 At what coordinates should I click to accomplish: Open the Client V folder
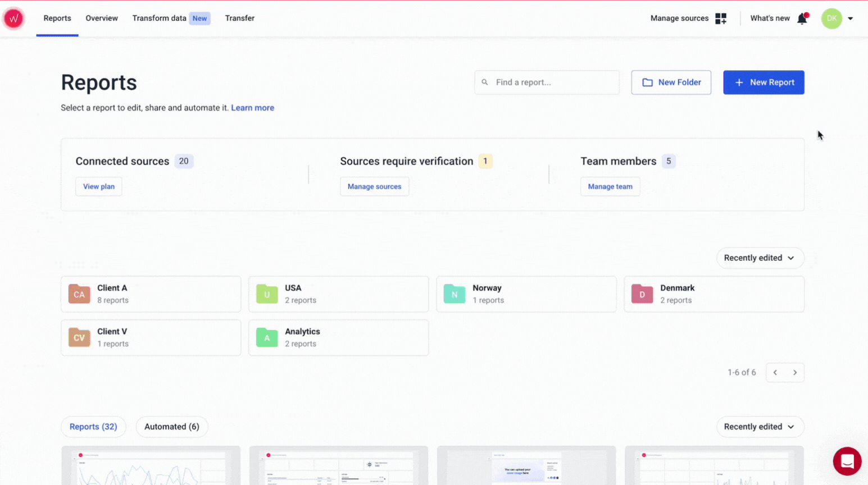pos(151,337)
